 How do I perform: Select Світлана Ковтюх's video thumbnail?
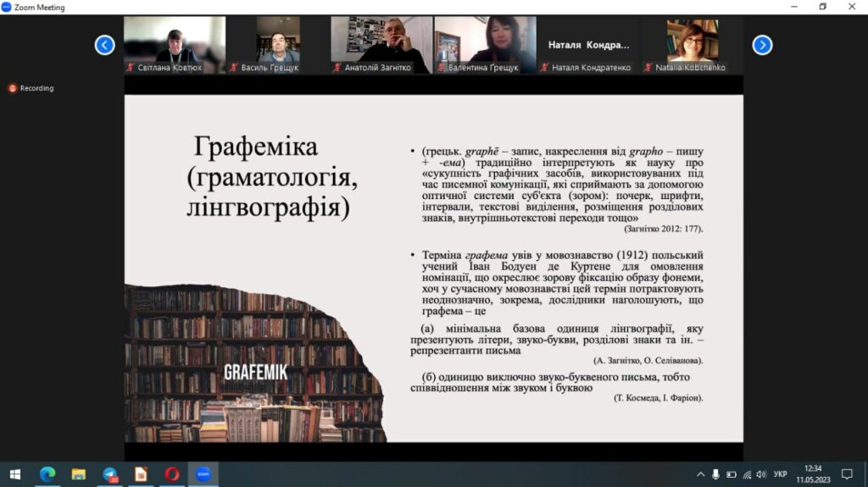175,45
